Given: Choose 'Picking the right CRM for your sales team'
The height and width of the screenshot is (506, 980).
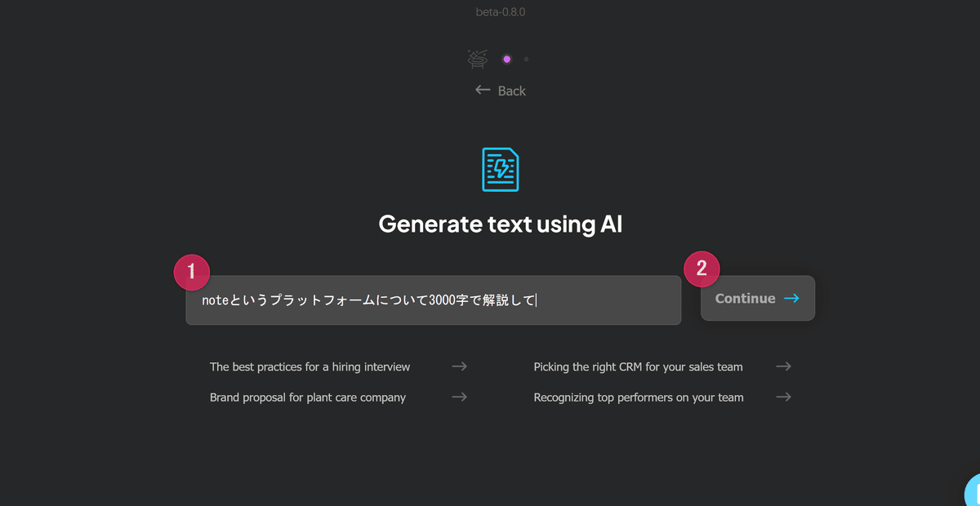Looking at the screenshot, I should (x=638, y=367).
